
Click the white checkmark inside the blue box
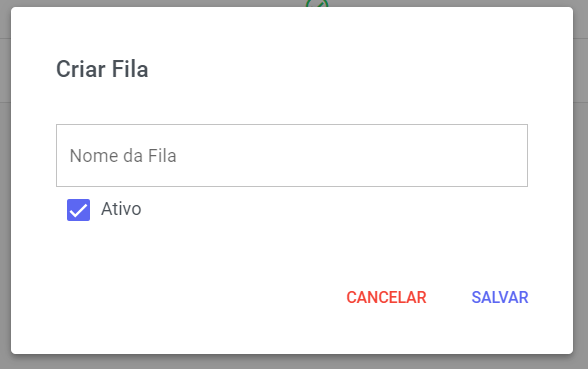pos(78,210)
